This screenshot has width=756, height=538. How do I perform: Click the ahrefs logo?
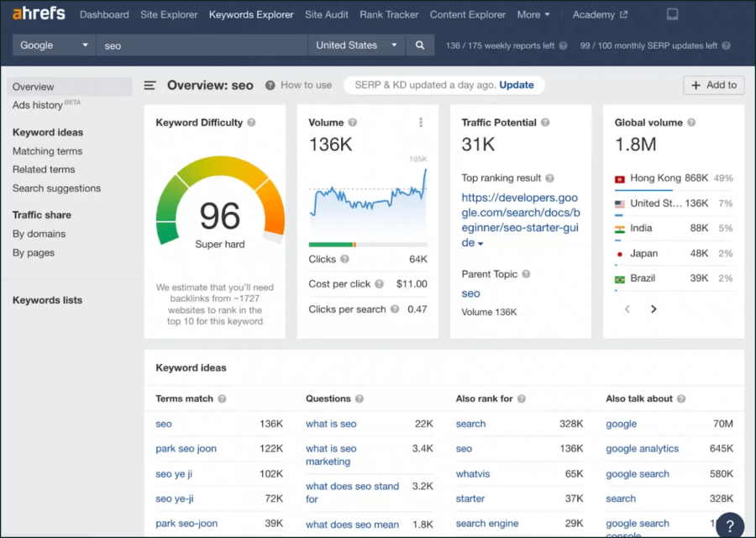39,13
